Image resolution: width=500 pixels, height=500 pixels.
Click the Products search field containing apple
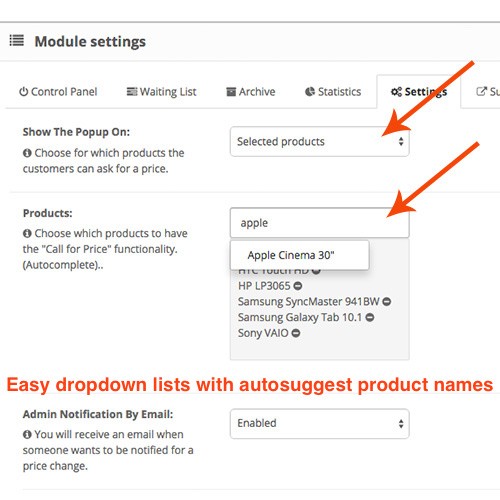(320, 223)
